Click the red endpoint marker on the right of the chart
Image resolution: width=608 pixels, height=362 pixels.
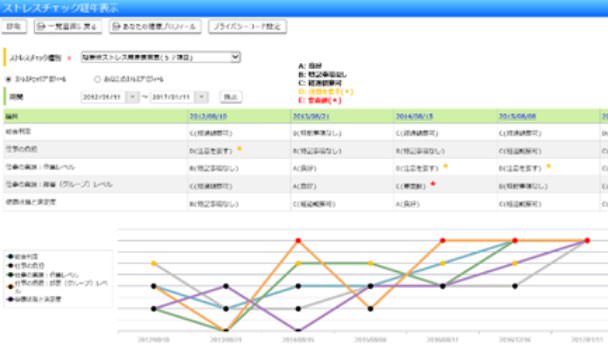(587, 241)
